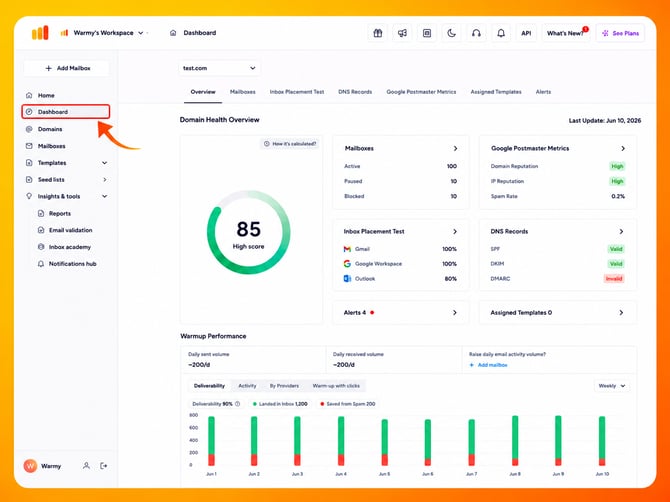Select the Deliverability chart tab
The width and height of the screenshot is (670, 502).
(x=209, y=386)
